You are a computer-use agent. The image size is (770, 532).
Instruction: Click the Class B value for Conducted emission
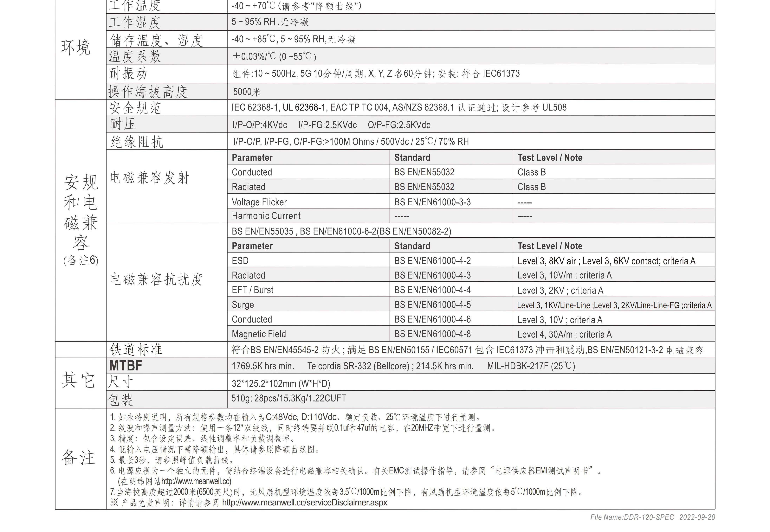(531, 172)
